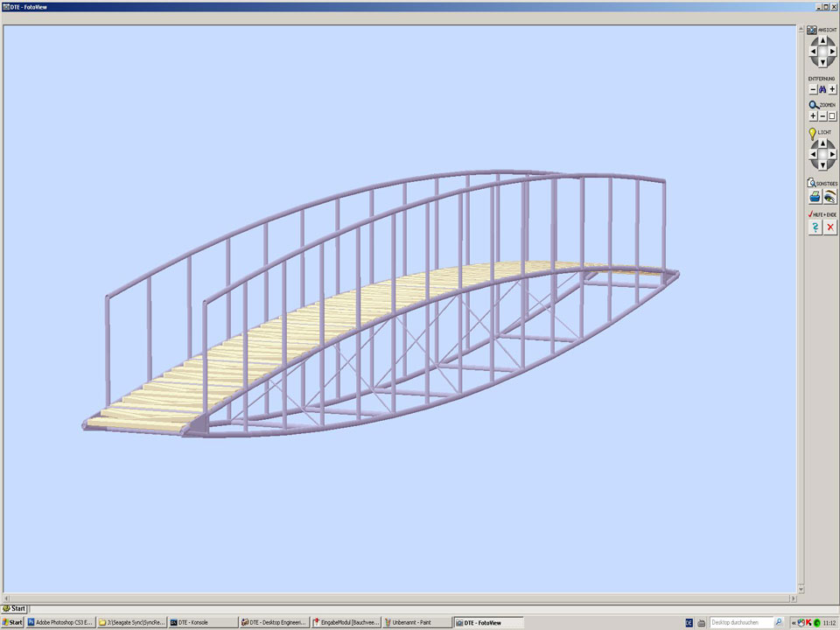840x630 pixels.
Task: Click the binoculars icon under Entfernung
Action: click(x=822, y=89)
